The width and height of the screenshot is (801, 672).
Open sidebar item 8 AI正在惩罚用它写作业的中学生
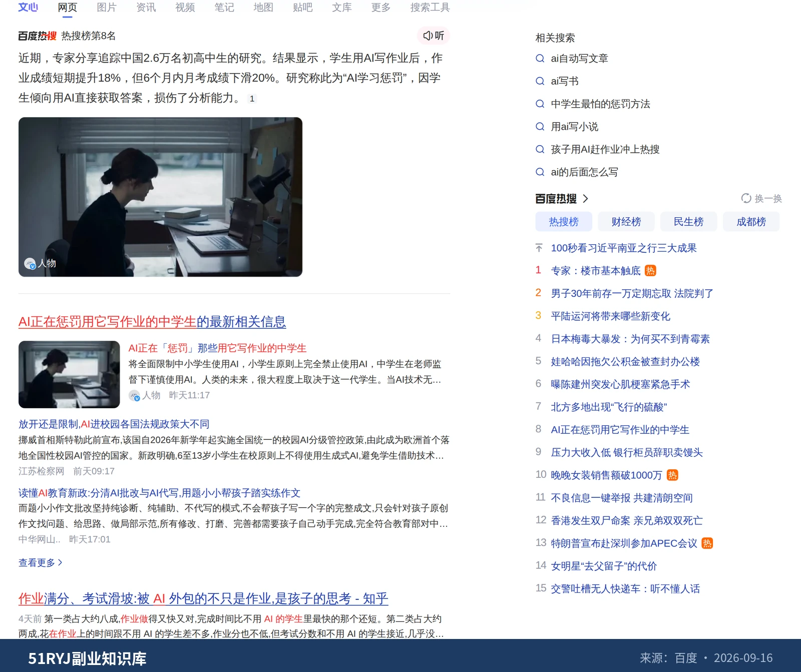point(620,430)
